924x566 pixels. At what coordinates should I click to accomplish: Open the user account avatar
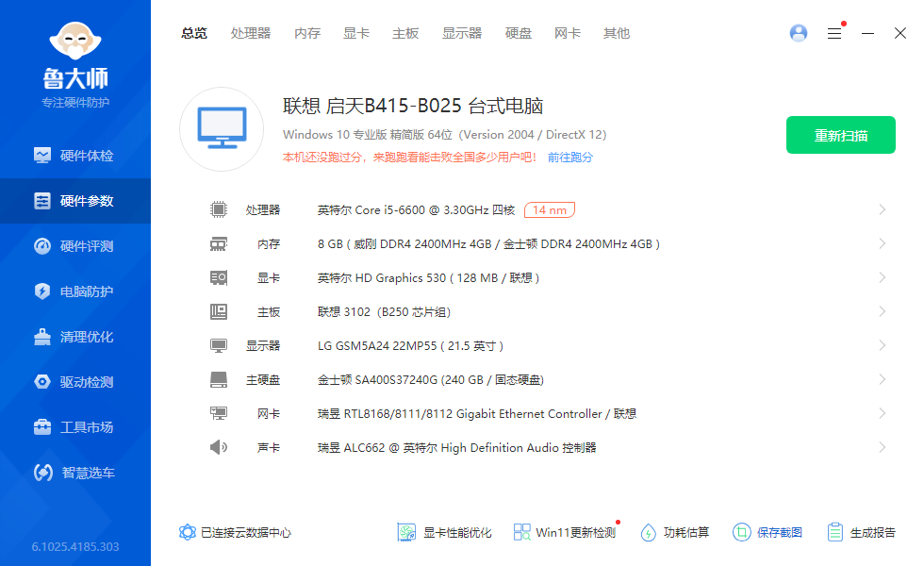pos(799,33)
